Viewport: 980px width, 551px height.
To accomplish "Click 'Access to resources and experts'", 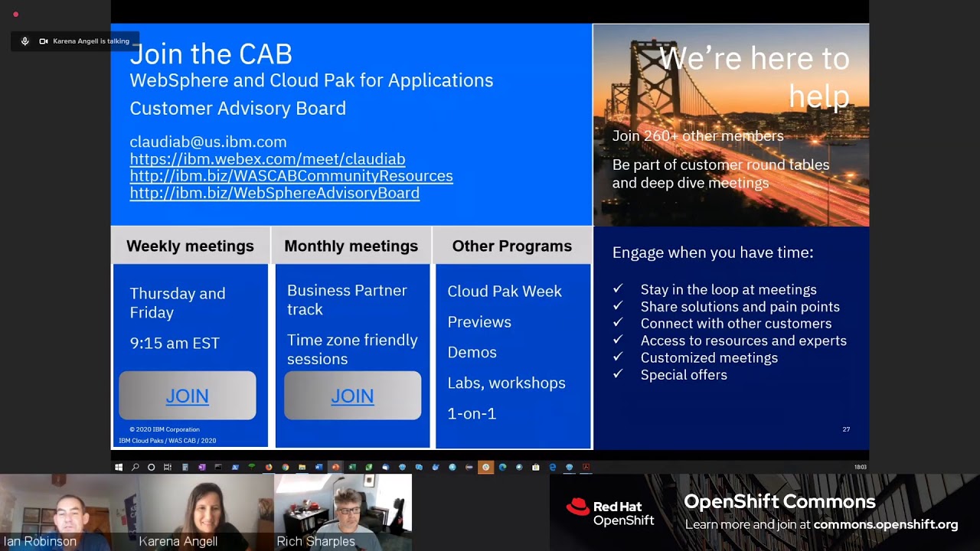I will (743, 341).
